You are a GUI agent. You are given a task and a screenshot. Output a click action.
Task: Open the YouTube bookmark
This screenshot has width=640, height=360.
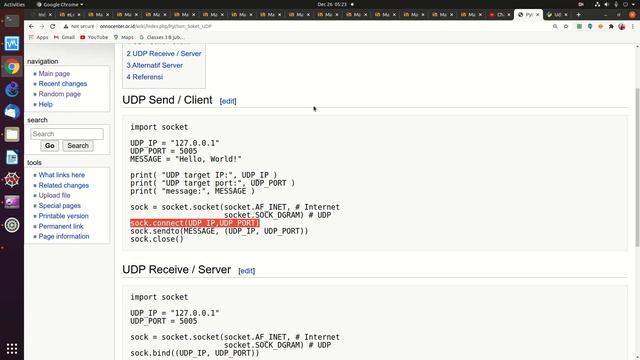coord(94,37)
